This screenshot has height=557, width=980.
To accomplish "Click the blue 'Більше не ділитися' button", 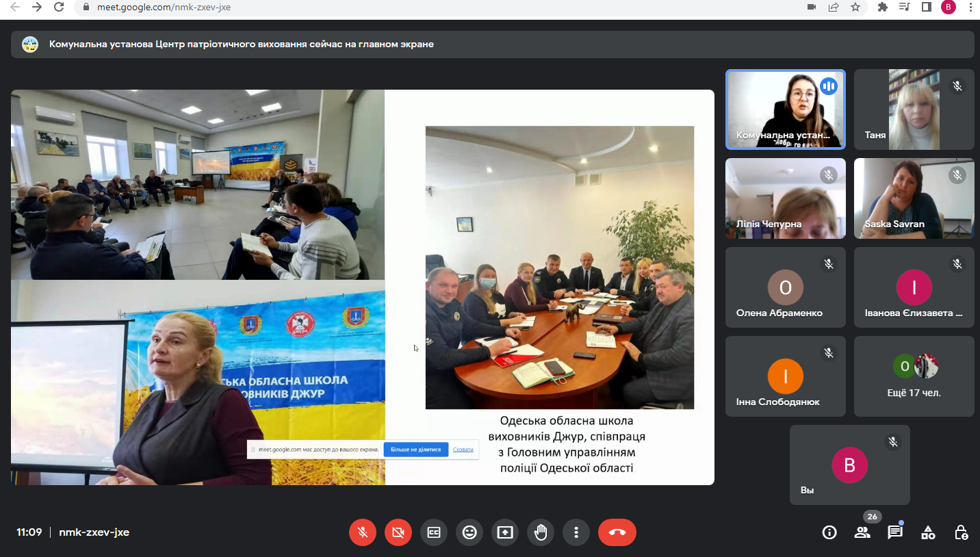I will click(415, 450).
